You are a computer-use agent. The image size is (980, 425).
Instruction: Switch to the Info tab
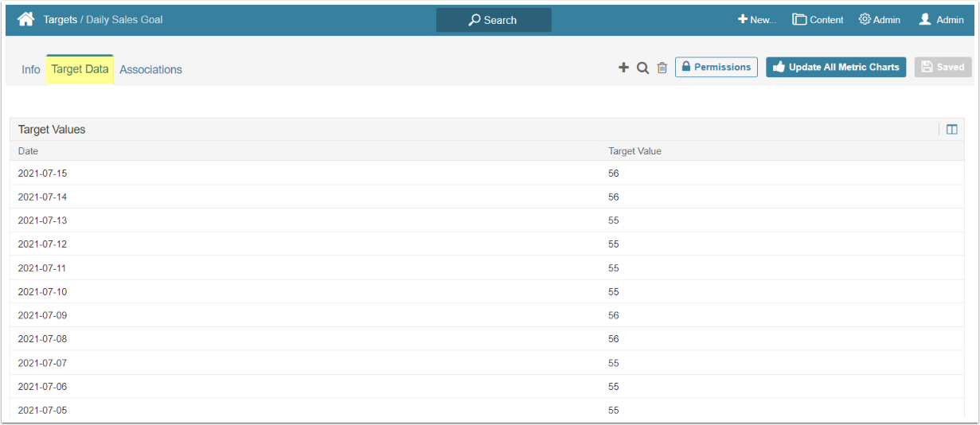point(31,69)
